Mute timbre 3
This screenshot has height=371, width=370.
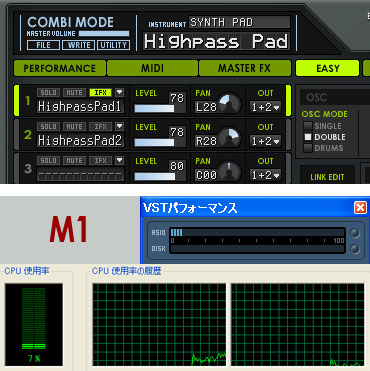(x=74, y=160)
